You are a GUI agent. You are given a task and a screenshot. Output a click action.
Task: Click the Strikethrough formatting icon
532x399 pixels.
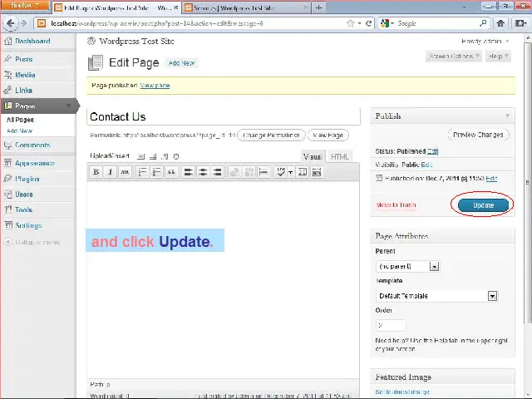(x=125, y=172)
